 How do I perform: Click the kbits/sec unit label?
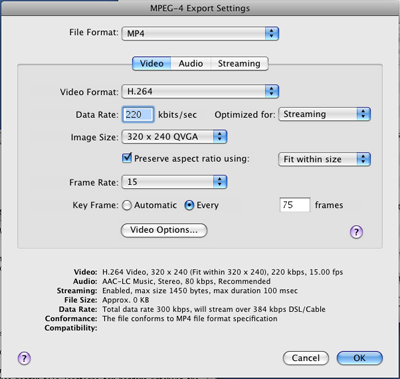click(177, 115)
